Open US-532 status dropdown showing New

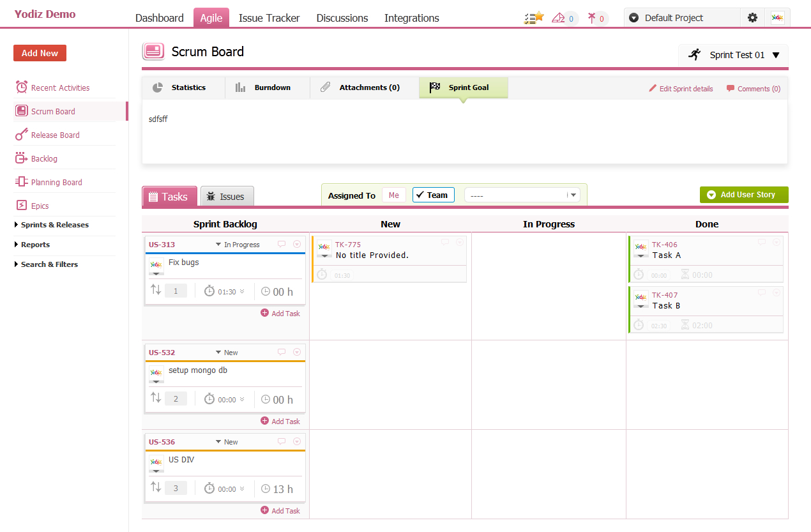tap(227, 353)
